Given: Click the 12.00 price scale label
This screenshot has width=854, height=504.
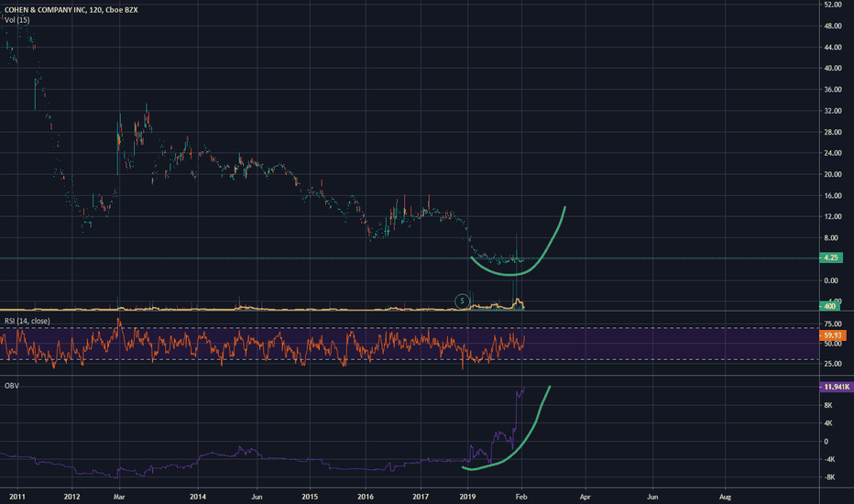Looking at the screenshot, I should [833, 217].
